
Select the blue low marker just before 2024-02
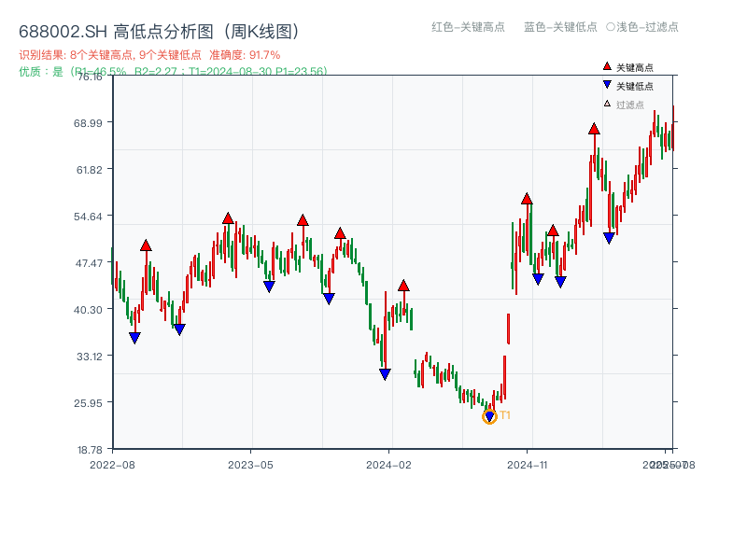[385, 374]
